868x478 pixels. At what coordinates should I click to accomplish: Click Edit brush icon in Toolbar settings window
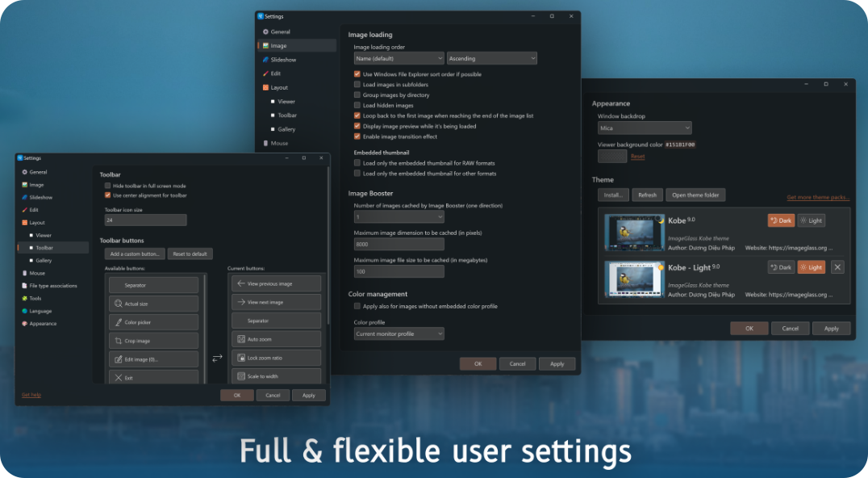point(24,210)
